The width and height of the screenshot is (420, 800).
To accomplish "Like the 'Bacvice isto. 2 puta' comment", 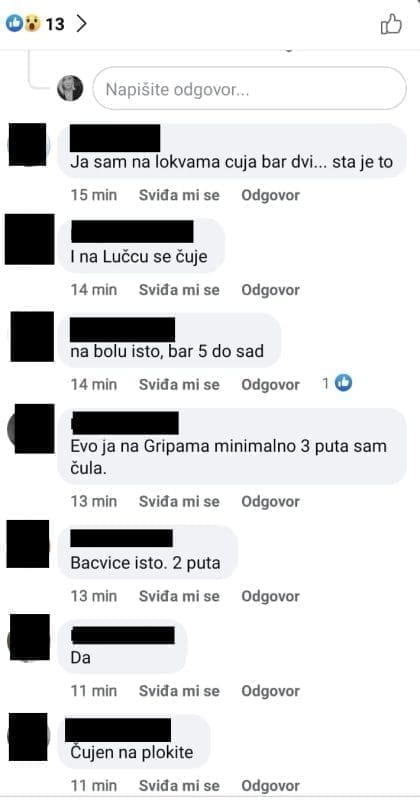I will (x=179, y=596).
